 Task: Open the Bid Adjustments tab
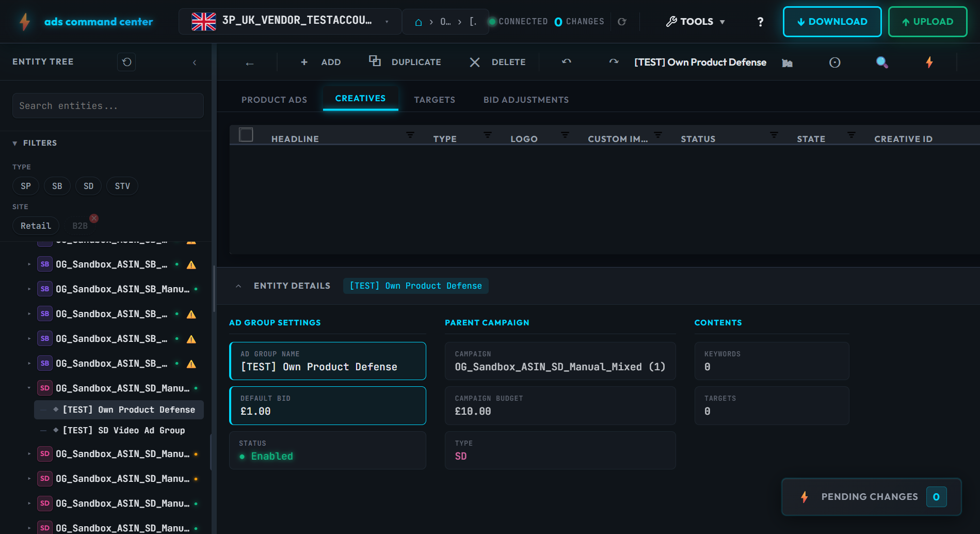(x=526, y=100)
